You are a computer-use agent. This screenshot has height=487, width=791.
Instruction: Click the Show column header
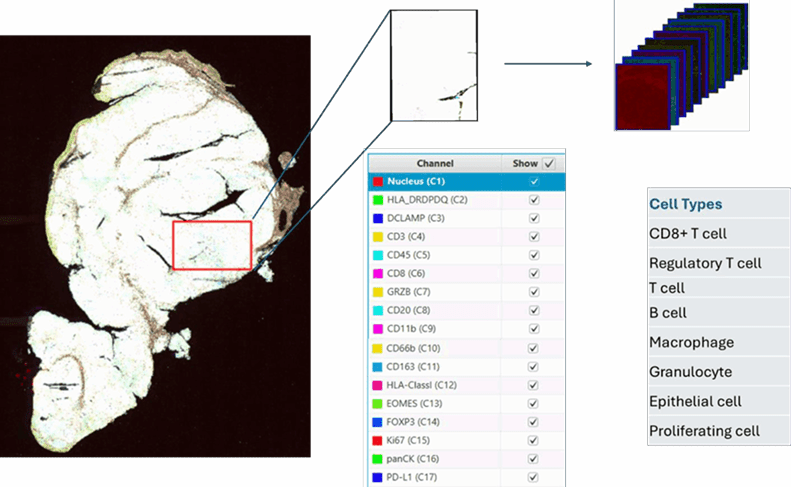coord(524,163)
